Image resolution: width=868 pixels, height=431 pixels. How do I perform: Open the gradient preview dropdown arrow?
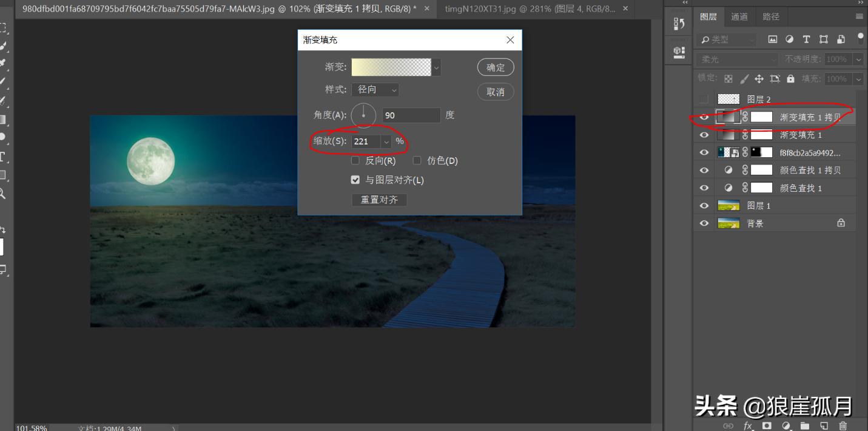coord(436,67)
